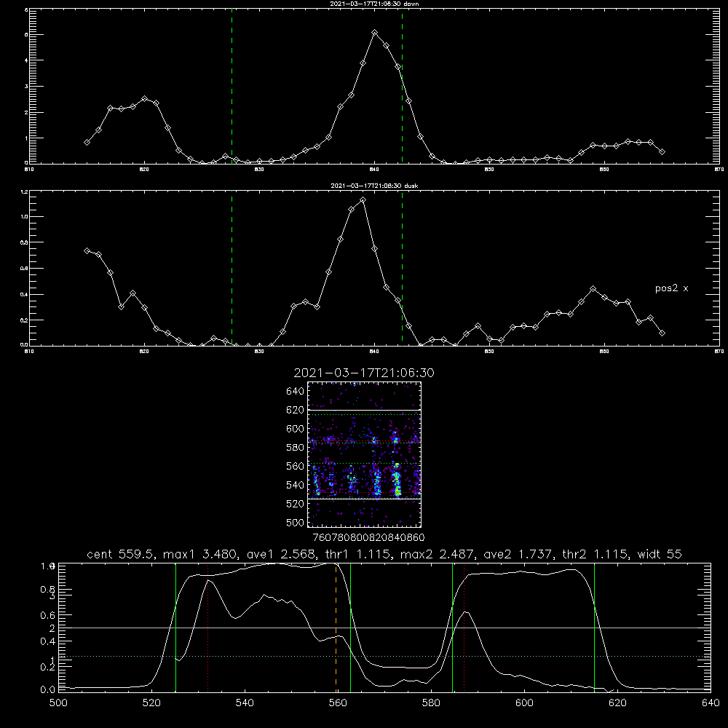The height and width of the screenshot is (728, 728).
Task: Select right green dashed line in dusk plot
Action: [402, 268]
